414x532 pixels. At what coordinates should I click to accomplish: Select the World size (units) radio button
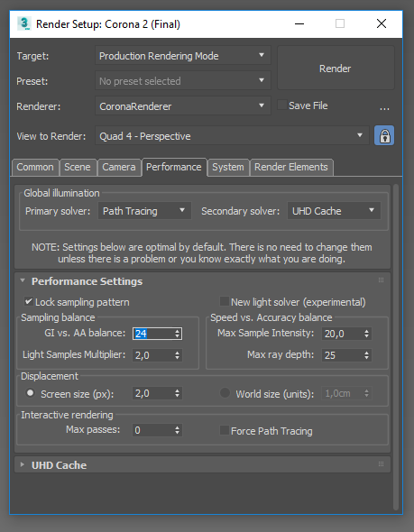click(225, 393)
